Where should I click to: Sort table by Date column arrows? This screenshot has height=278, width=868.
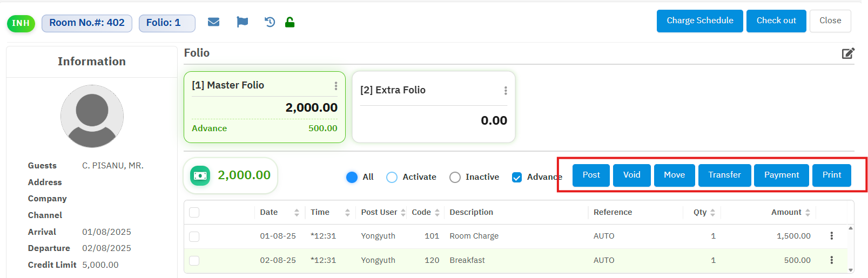tap(297, 213)
